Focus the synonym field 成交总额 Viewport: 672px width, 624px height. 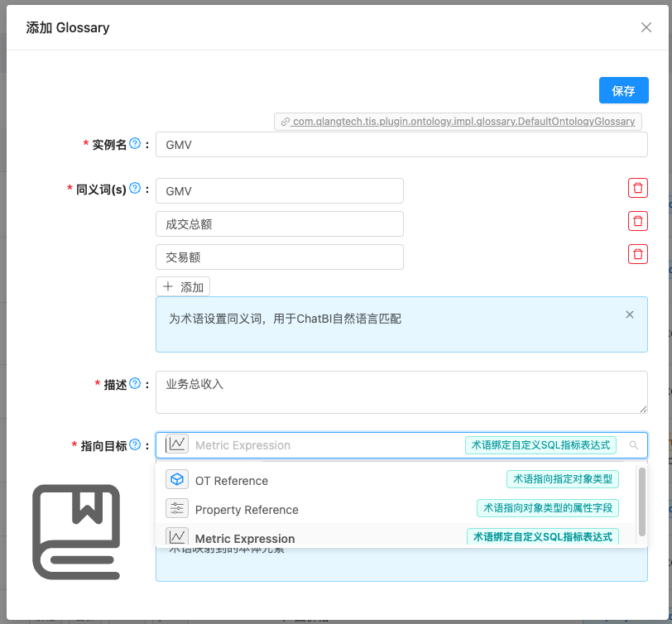280,223
